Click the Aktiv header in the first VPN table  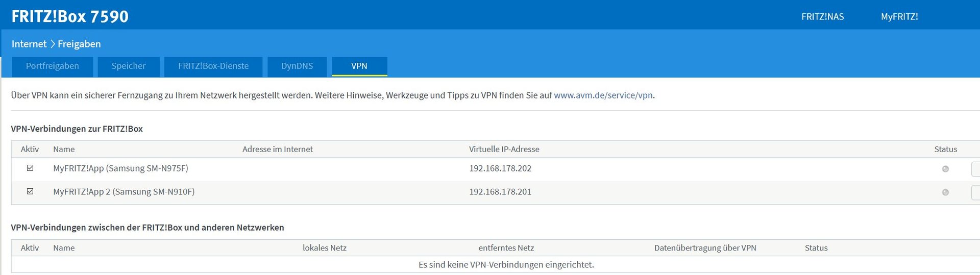click(30, 149)
